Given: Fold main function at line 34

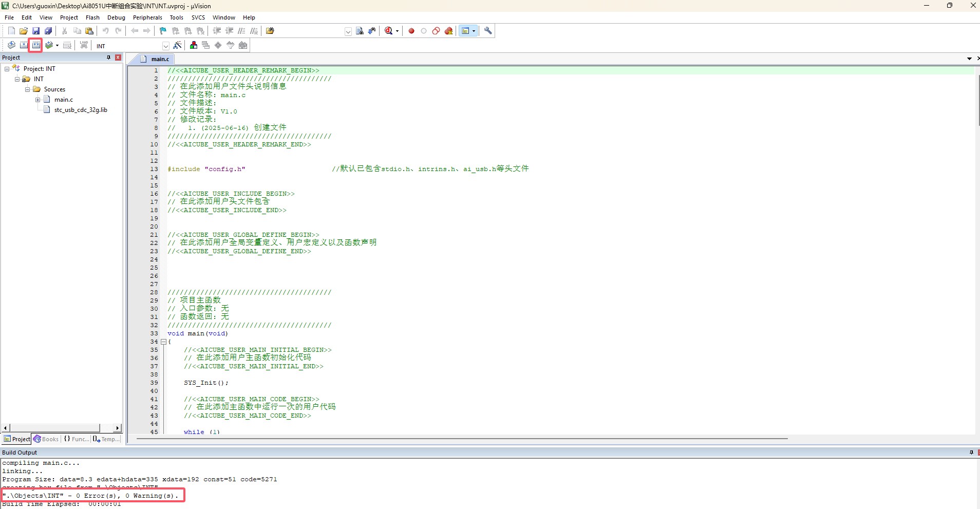Looking at the screenshot, I should coord(163,342).
